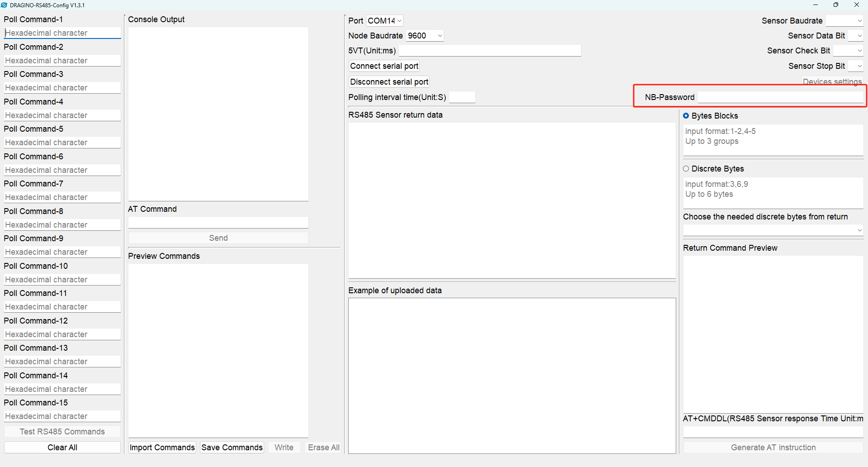Click the Generate AT instruction button
Viewport: 868px width, 467px height.
[x=773, y=448]
